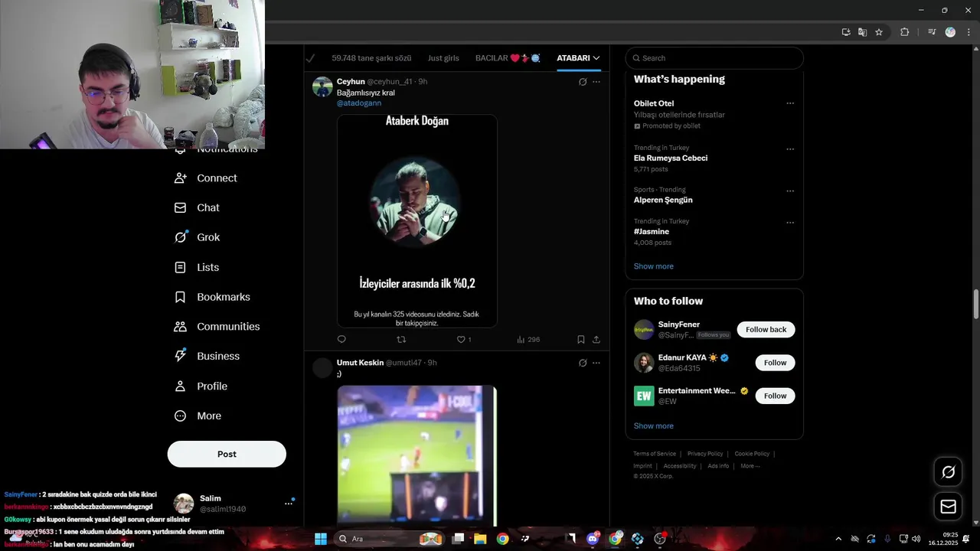Open more options on Ceyhun's post
This screenshot has height=551, width=980.
pos(596,82)
